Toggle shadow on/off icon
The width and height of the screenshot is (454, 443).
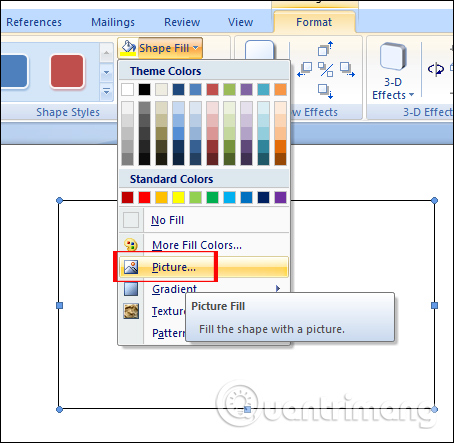pyautogui.click(x=325, y=69)
